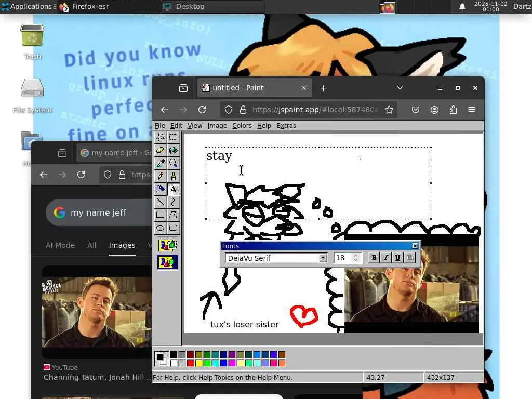The height and width of the screenshot is (399, 532).
Task: Select the Airbrush tool
Action: (x=161, y=189)
